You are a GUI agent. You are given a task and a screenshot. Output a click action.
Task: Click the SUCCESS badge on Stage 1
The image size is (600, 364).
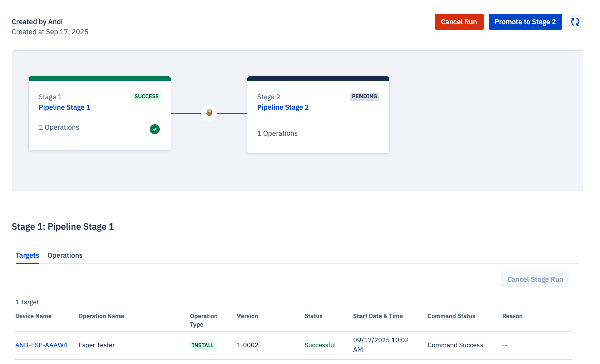coord(146,96)
